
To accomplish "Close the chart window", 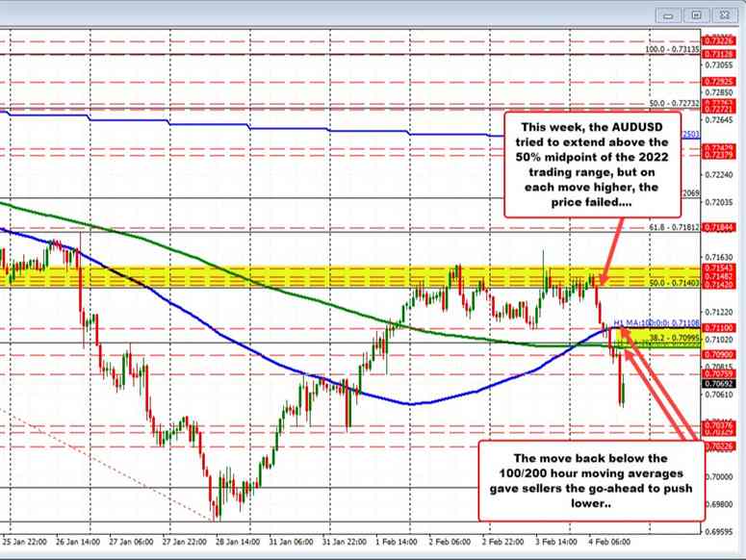I will click(724, 15).
